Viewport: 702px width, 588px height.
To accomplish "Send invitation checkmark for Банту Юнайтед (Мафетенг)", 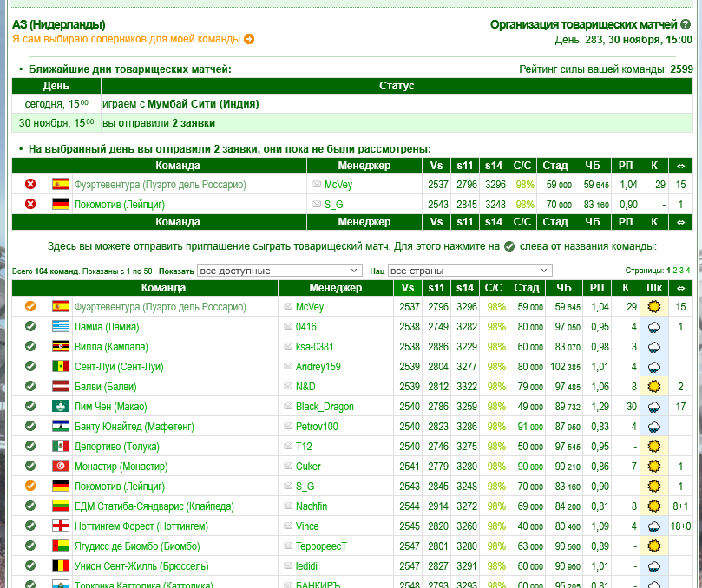I will click(x=30, y=426).
